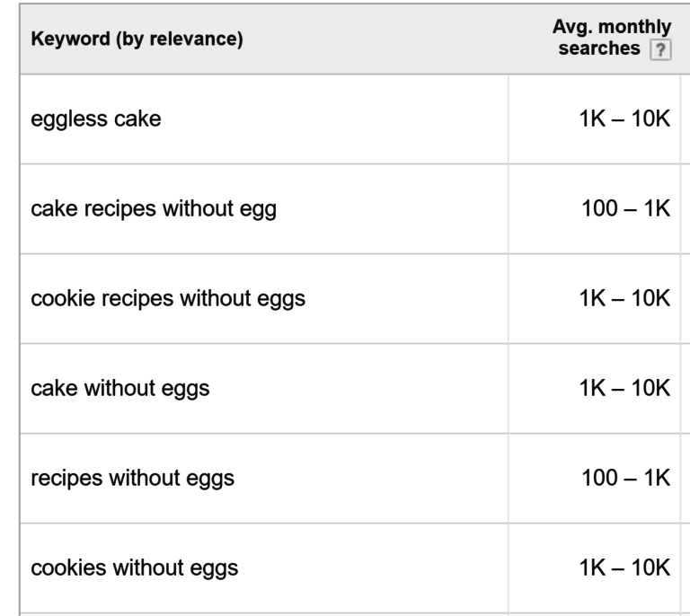Click blank space after 'eggless cake' keyword text
Image resolution: width=690 pixels, height=616 pixels.
(334, 119)
